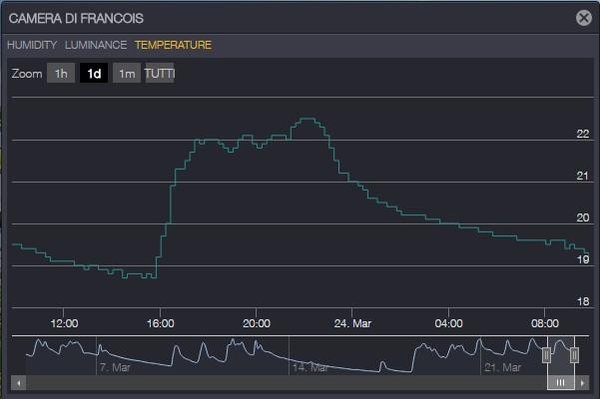600x399 pixels.
Task: Click the 21. Mar navigator label
Action: [x=502, y=368]
